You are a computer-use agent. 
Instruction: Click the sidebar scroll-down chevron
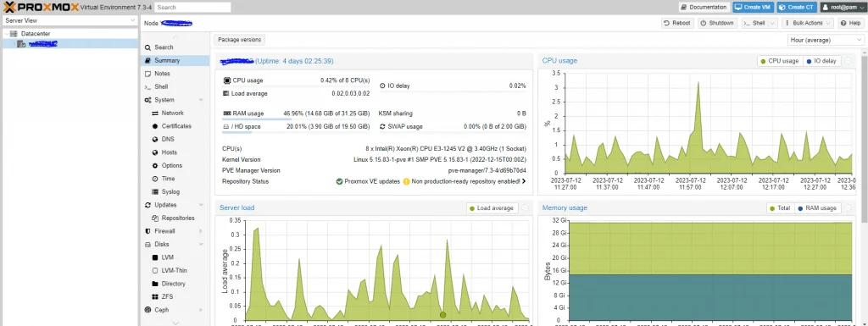(x=175, y=323)
